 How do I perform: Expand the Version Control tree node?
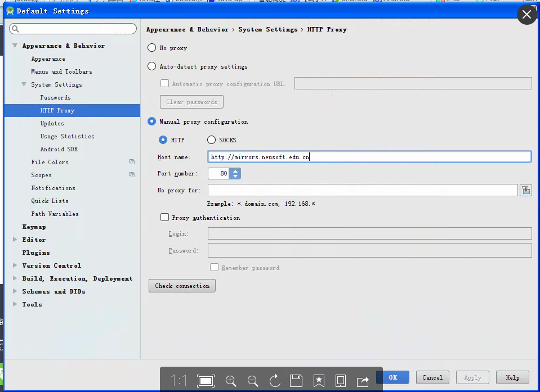[15, 265]
